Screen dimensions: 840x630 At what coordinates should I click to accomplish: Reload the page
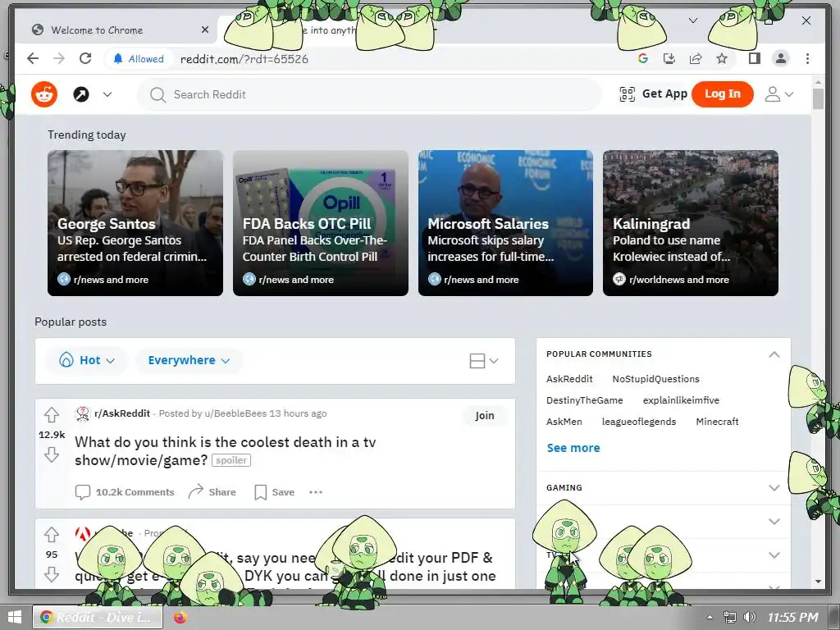click(85, 58)
